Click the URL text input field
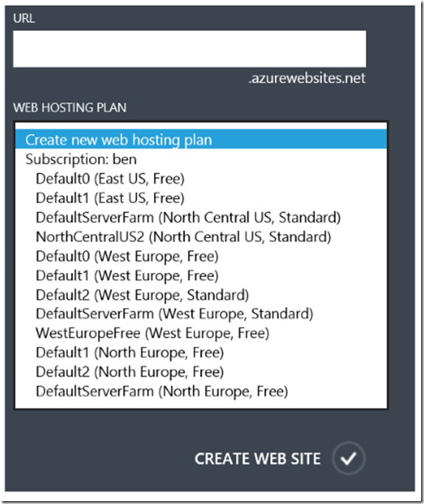The width and height of the screenshot is (424, 504). coord(190,49)
